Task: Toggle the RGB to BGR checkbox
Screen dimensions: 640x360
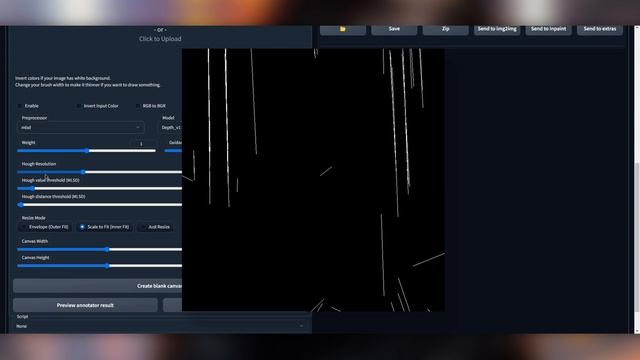Action: [138, 106]
